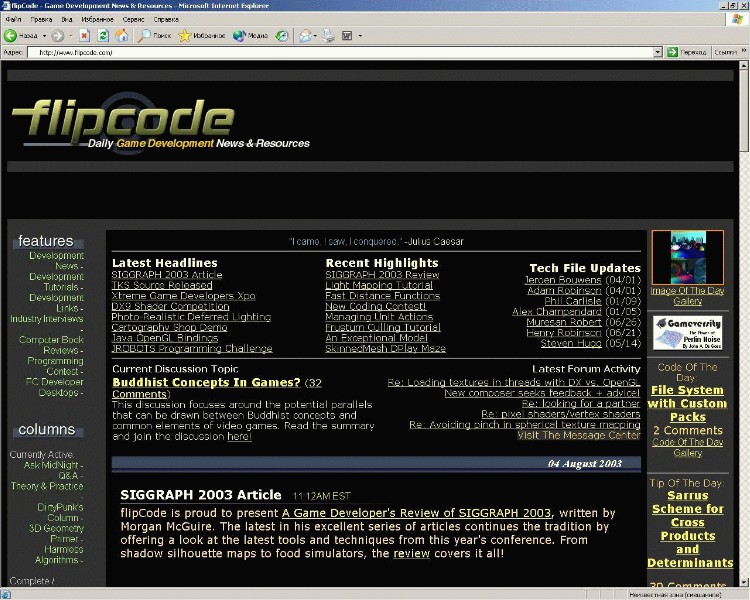750x600 pixels.
Task: Open the Правка menu
Action: (x=41, y=20)
